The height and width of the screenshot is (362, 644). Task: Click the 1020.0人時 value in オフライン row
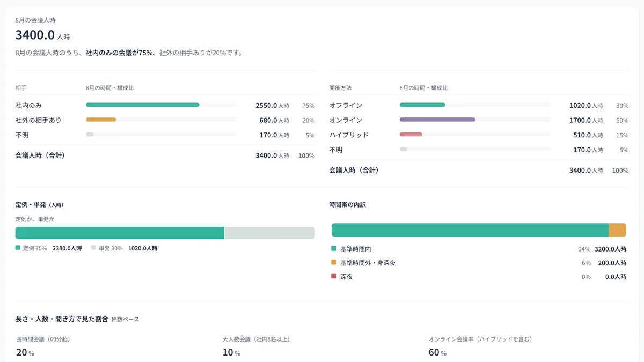click(586, 106)
